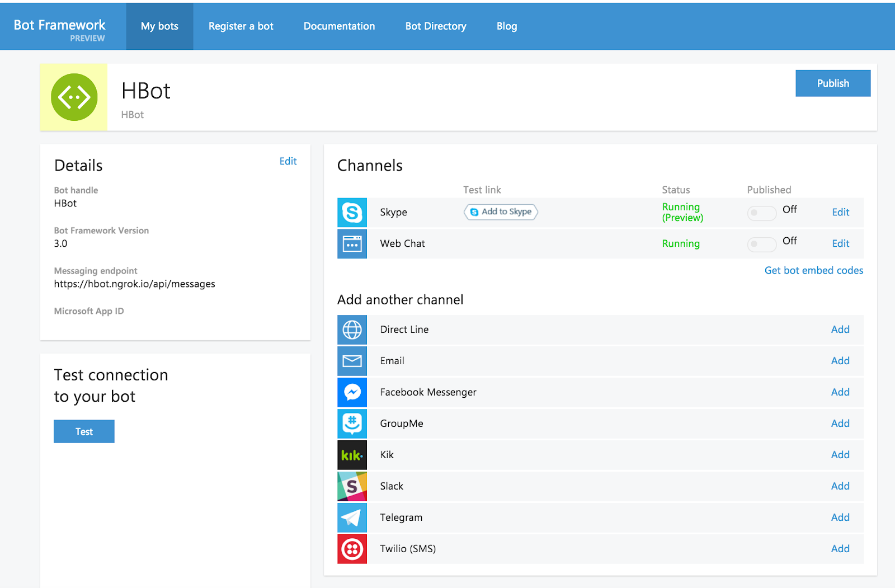Click the HBot green logo thumbnail

[74, 97]
